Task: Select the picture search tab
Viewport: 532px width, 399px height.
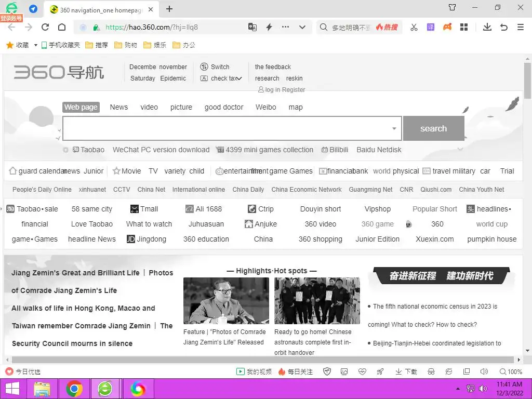Action: [181, 107]
